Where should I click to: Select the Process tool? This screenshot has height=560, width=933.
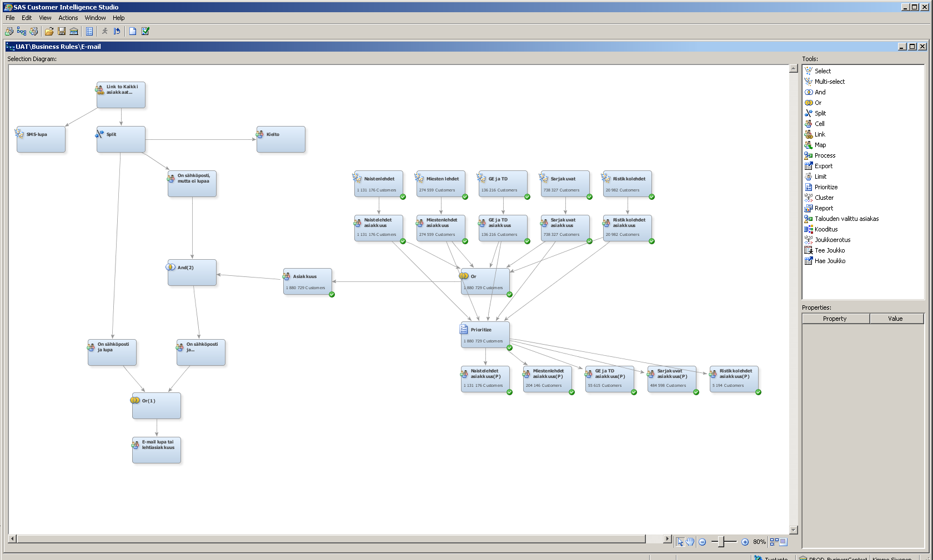tap(825, 155)
